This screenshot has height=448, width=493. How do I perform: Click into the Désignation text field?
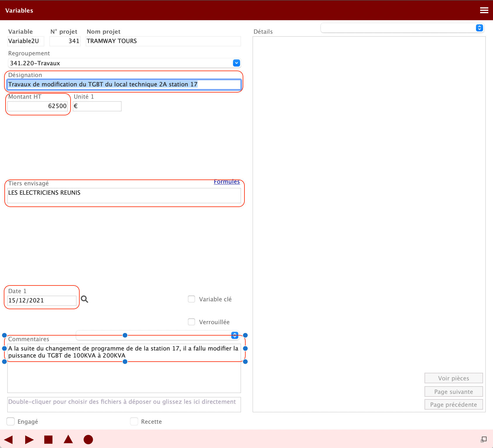coord(124,84)
